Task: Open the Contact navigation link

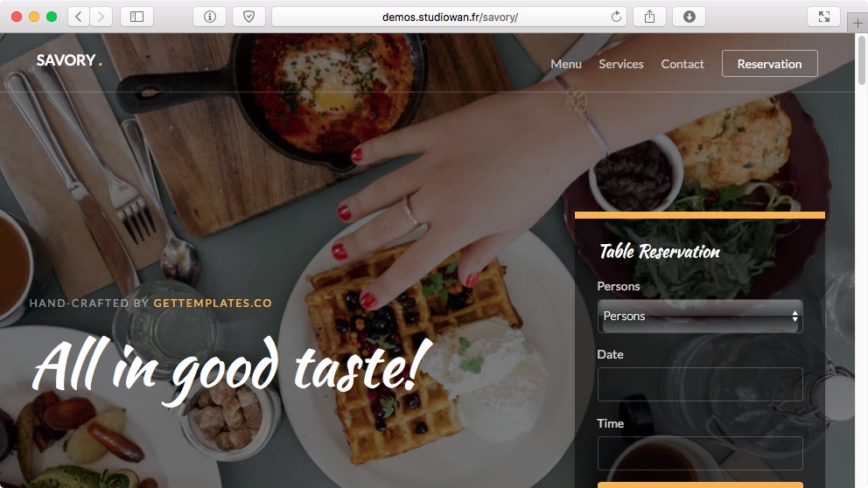Action: (682, 64)
